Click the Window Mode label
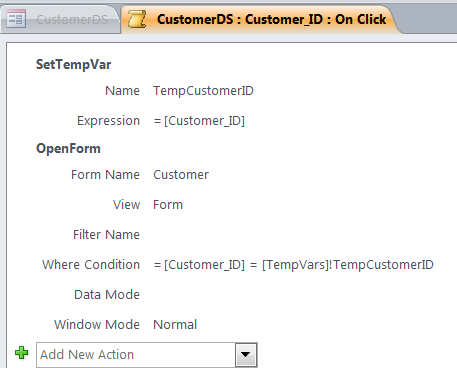The width and height of the screenshot is (457, 368). (97, 325)
